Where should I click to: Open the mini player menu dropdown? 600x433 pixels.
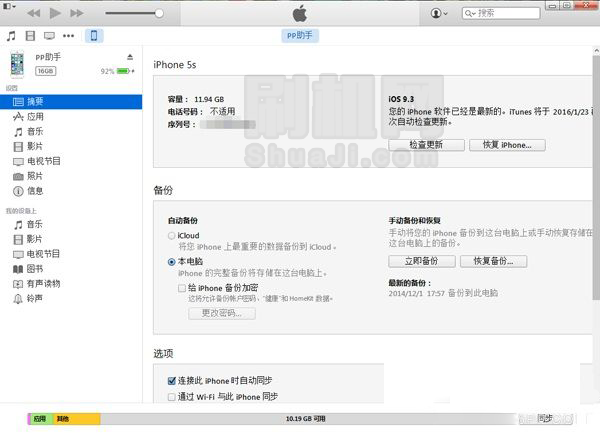pyautogui.click(x=9, y=7)
